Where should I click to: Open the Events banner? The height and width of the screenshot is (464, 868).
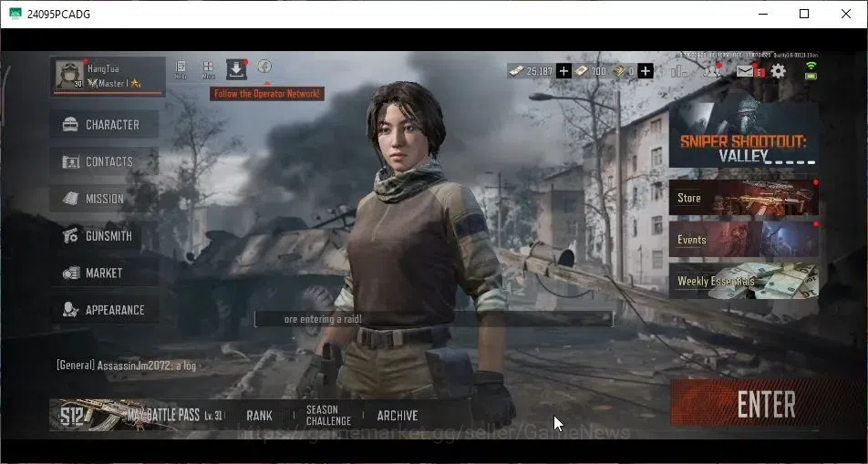point(744,239)
